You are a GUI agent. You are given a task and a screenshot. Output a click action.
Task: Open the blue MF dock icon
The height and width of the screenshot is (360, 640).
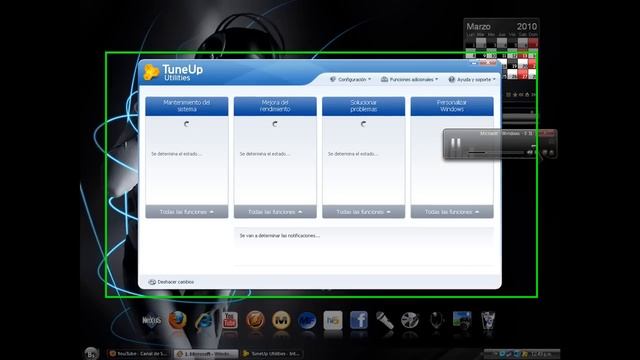307,320
